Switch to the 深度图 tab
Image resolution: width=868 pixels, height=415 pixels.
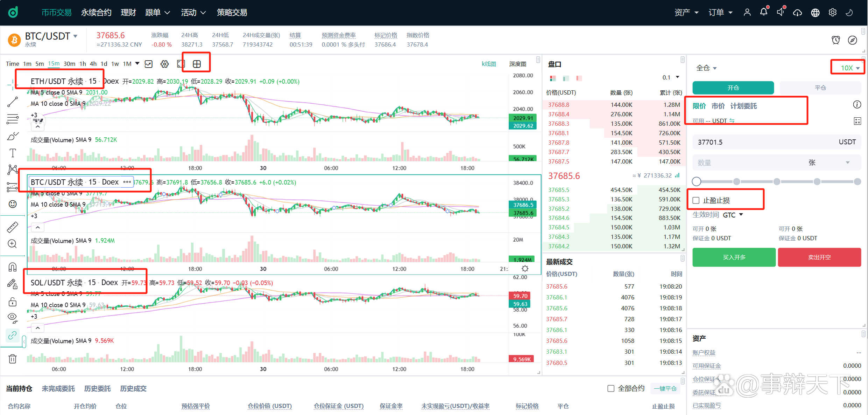click(518, 64)
